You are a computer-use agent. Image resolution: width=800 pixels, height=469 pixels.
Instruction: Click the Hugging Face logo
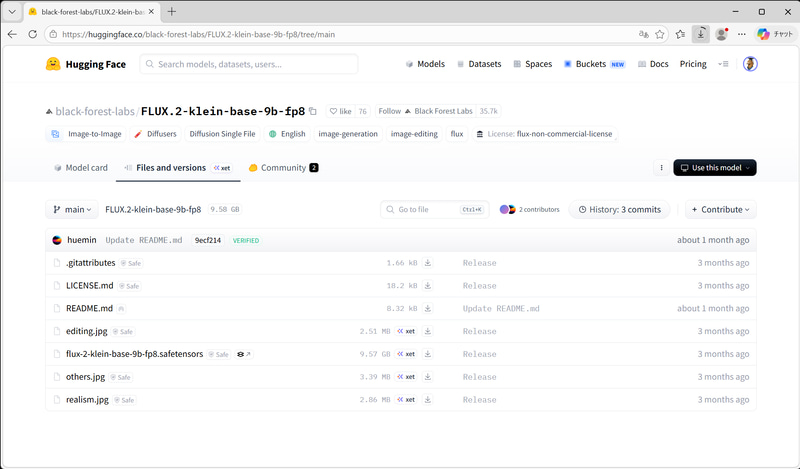point(86,64)
